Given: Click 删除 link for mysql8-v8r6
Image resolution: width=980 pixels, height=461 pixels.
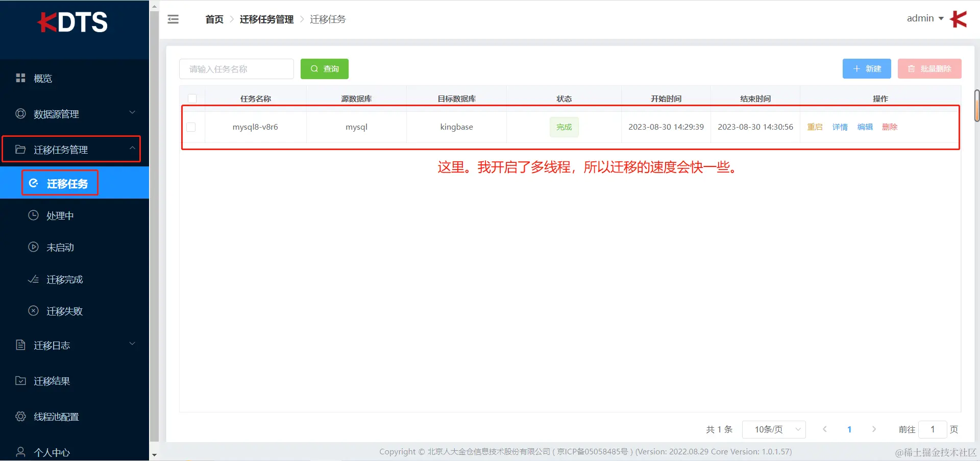Looking at the screenshot, I should pyautogui.click(x=890, y=127).
